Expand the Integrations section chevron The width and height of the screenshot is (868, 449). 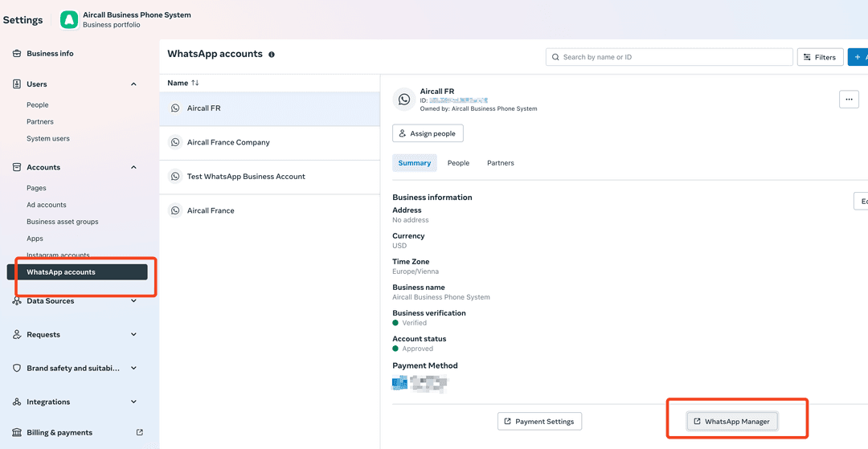click(133, 402)
